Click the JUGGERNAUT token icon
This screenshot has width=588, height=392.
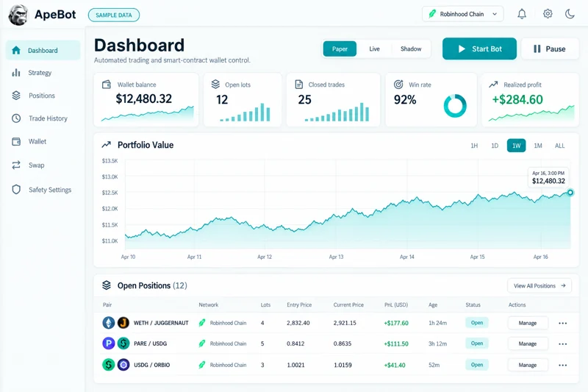point(123,323)
